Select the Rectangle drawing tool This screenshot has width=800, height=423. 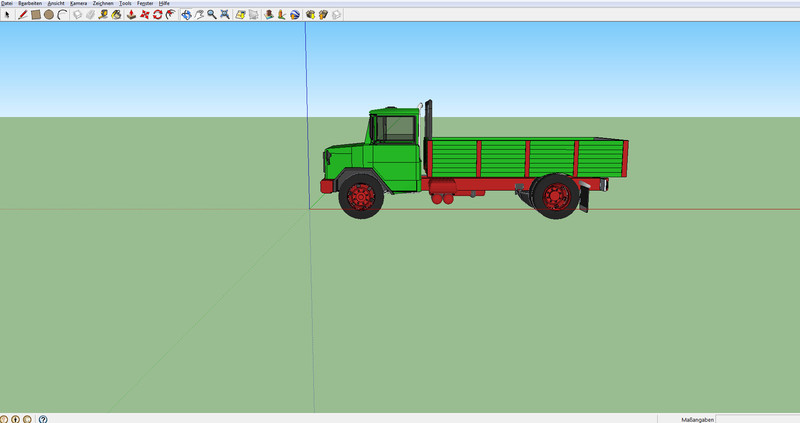(36, 15)
